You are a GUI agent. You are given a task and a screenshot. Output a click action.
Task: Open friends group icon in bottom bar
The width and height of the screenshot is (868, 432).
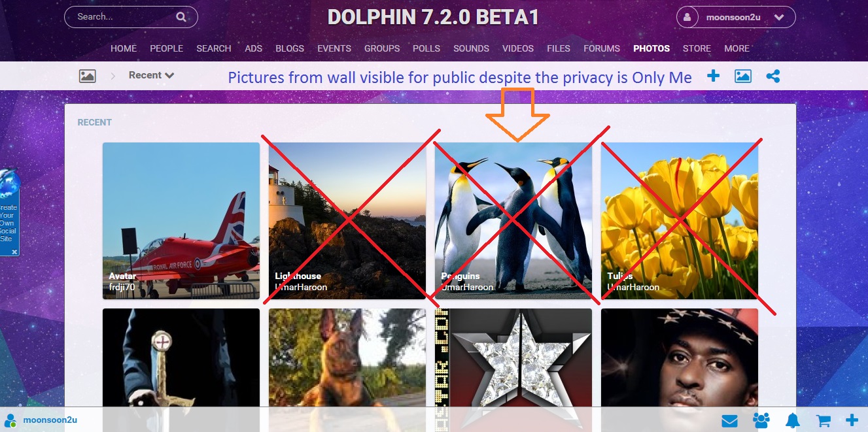761,420
